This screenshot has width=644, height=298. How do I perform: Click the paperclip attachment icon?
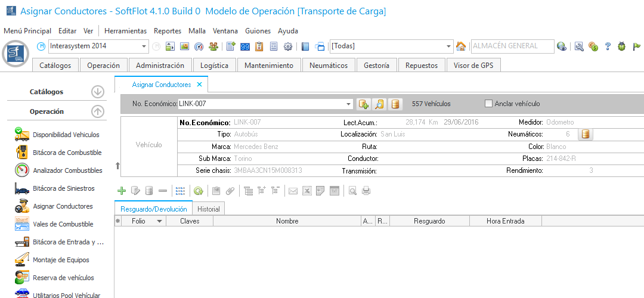click(x=230, y=191)
